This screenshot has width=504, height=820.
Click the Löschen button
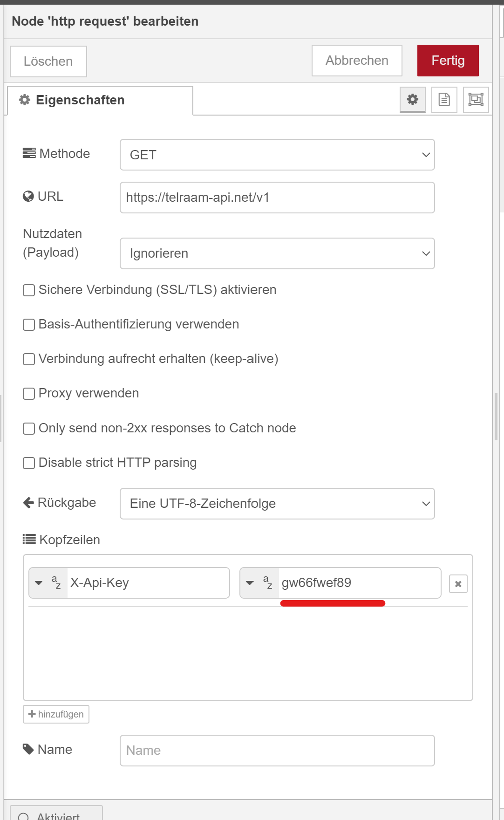click(x=48, y=61)
